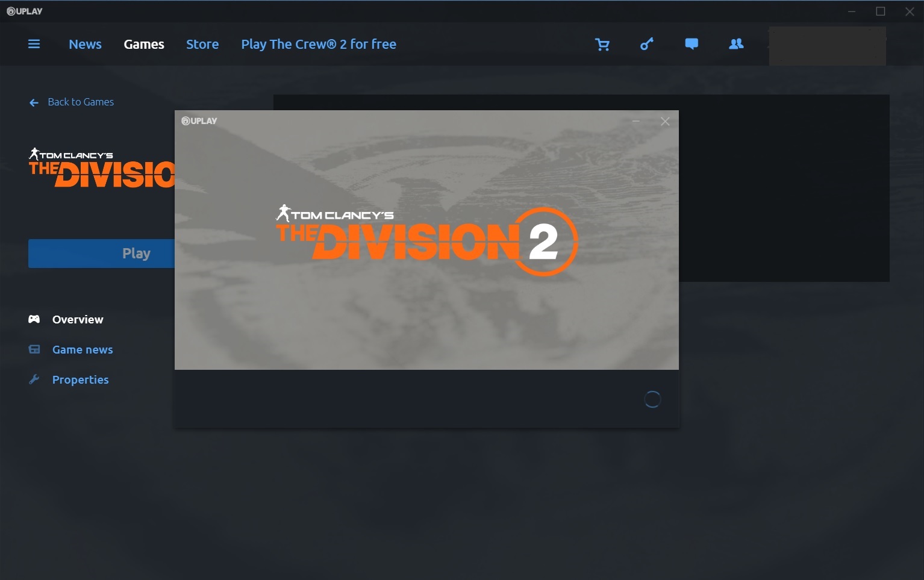Click Play The Crew 2 for free
924x580 pixels.
coord(318,44)
